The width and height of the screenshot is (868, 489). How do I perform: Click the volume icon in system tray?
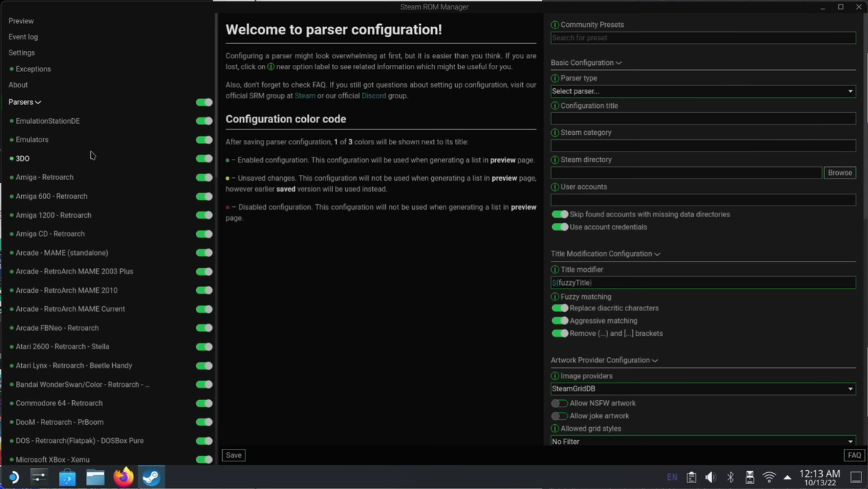710,477
